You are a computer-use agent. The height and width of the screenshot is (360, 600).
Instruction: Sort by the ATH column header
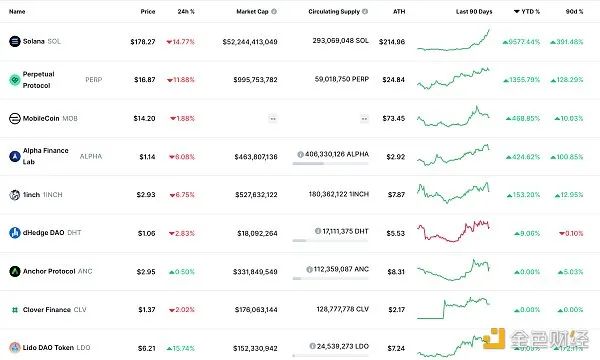point(399,11)
